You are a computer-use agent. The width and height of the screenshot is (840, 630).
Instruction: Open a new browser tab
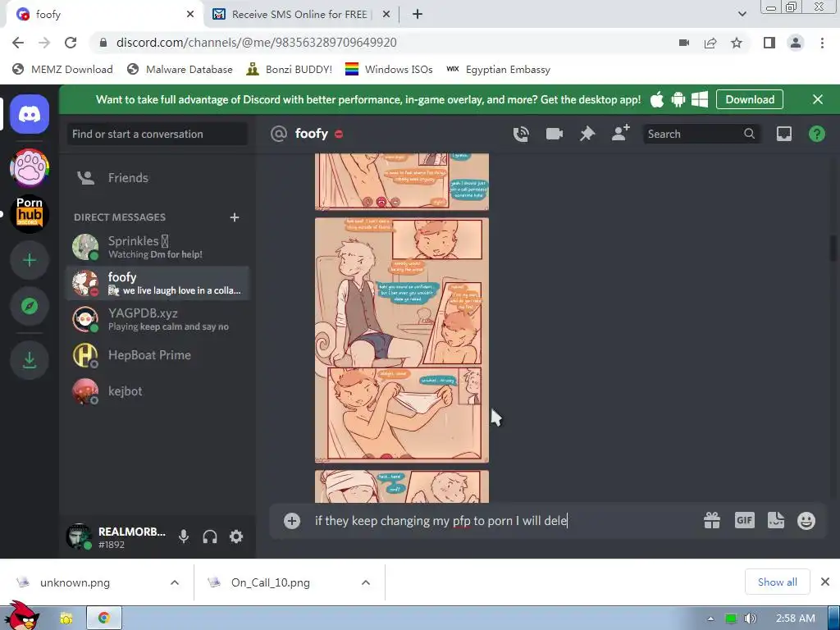click(x=418, y=15)
